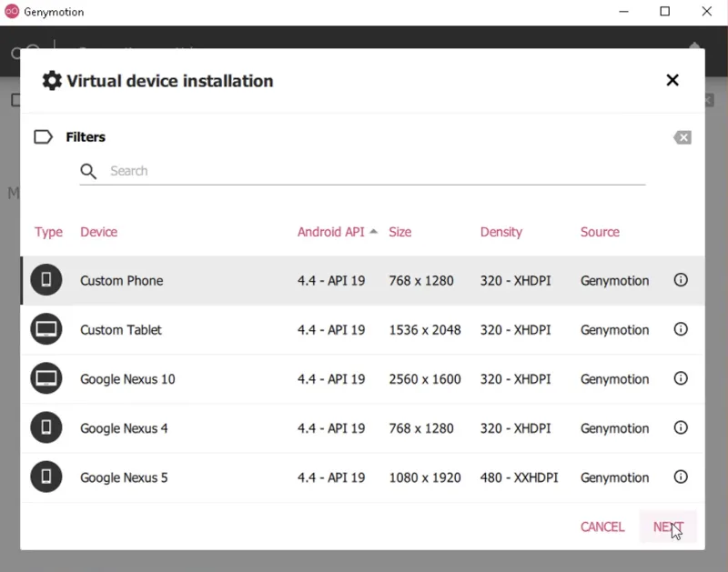Screen dimensions: 728x572
Task: Sort the list by Type column
Action: coord(48,232)
